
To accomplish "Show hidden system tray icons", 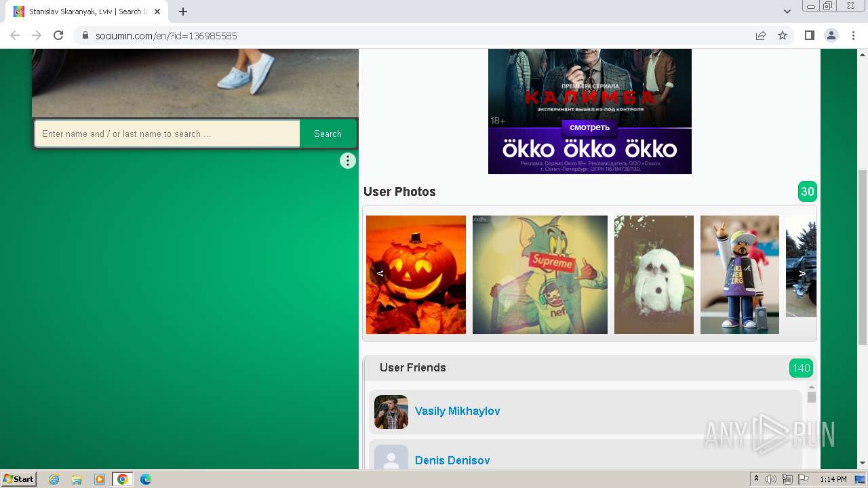I will pos(756,479).
